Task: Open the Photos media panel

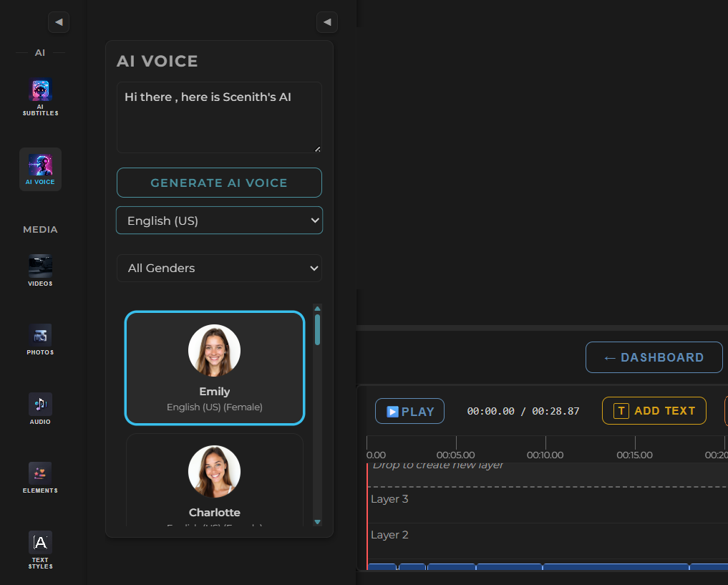Action: (40, 340)
